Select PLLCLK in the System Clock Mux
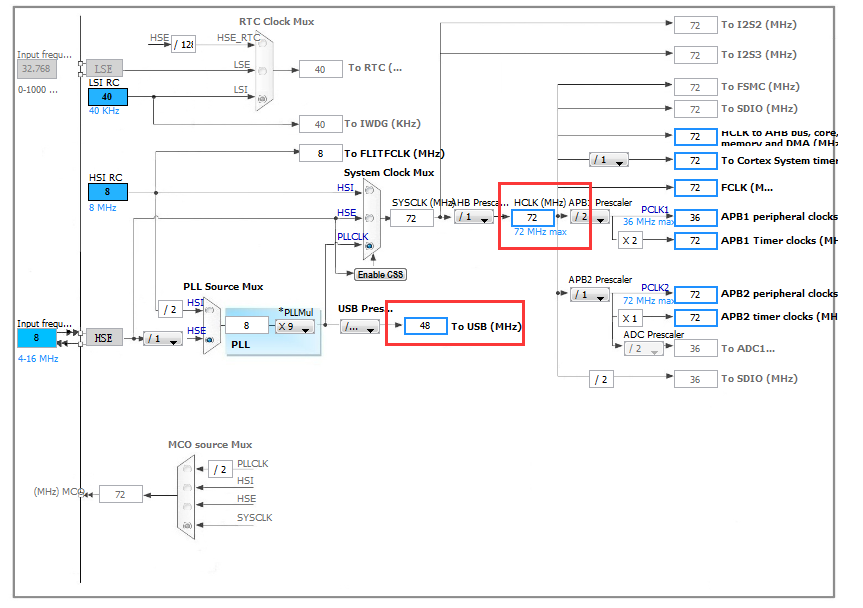Screen dimensions: 863x608 pos(370,246)
